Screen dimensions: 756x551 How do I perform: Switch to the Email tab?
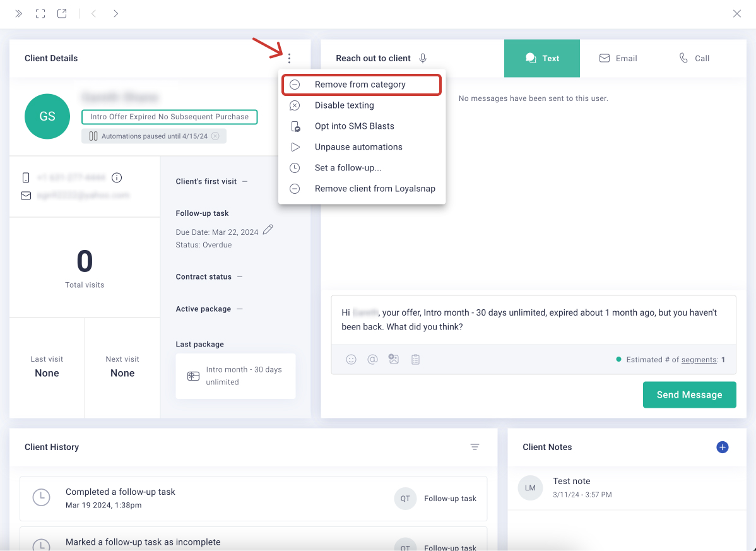coord(618,58)
